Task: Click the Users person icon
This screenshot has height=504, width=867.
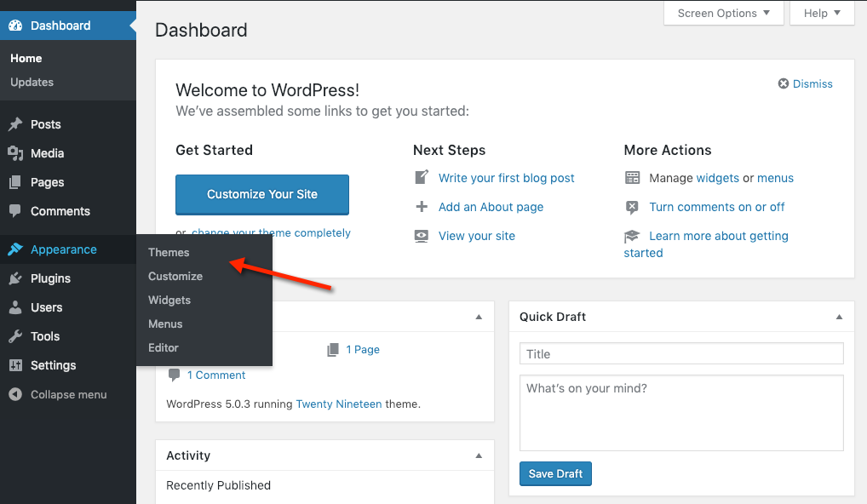Action: (15, 307)
